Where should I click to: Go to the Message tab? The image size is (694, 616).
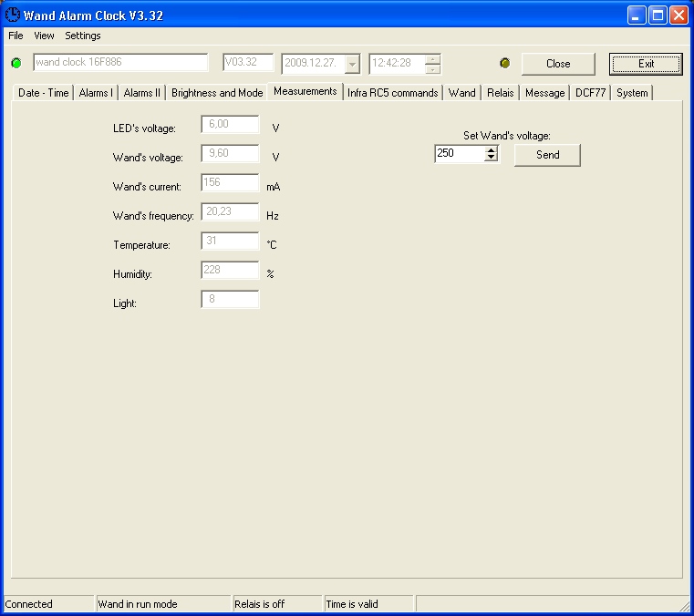click(544, 93)
